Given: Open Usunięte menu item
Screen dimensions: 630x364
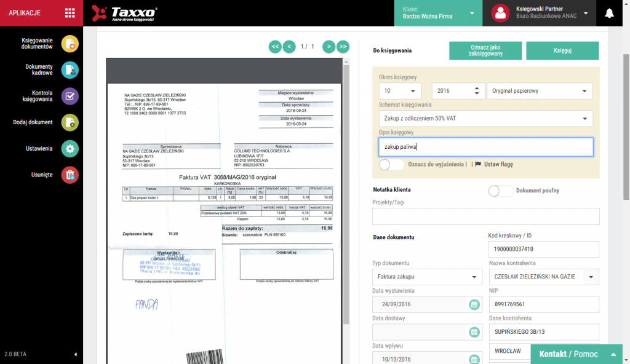Looking at the screenshot, I should click(x=42, y=175).
